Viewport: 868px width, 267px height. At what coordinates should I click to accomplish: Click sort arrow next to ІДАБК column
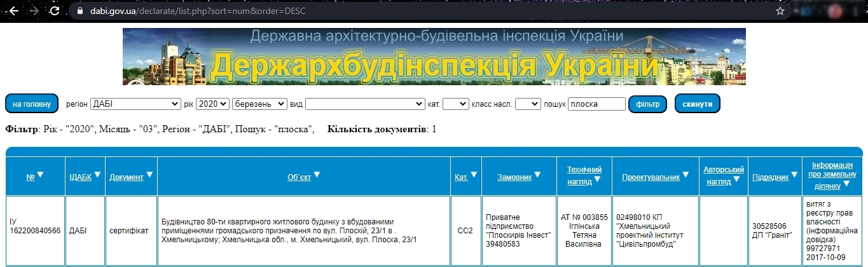click(98, 175)
